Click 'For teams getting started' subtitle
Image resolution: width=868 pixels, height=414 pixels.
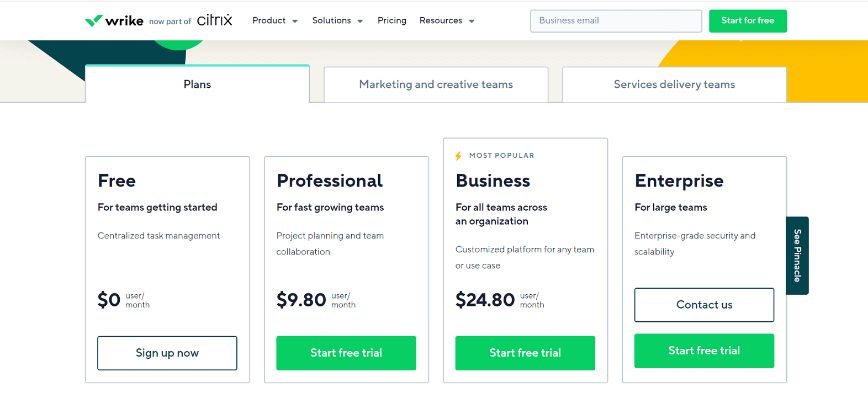157,208
